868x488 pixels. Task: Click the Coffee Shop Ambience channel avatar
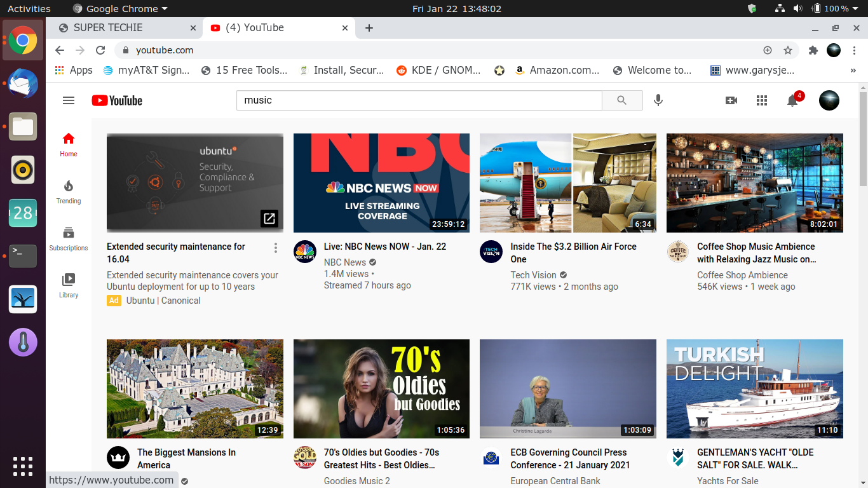678,252
